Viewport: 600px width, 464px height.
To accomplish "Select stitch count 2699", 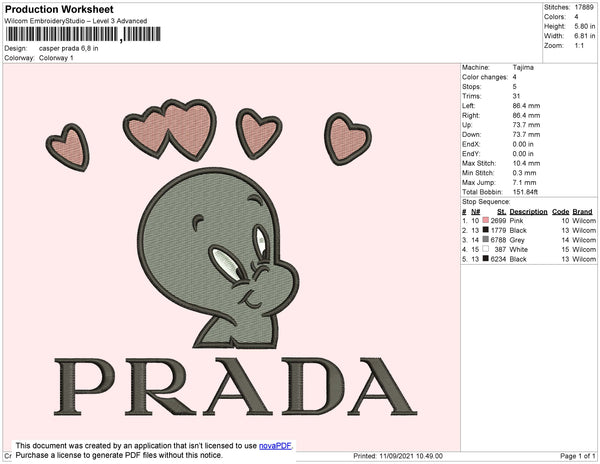I will (498, 221).
